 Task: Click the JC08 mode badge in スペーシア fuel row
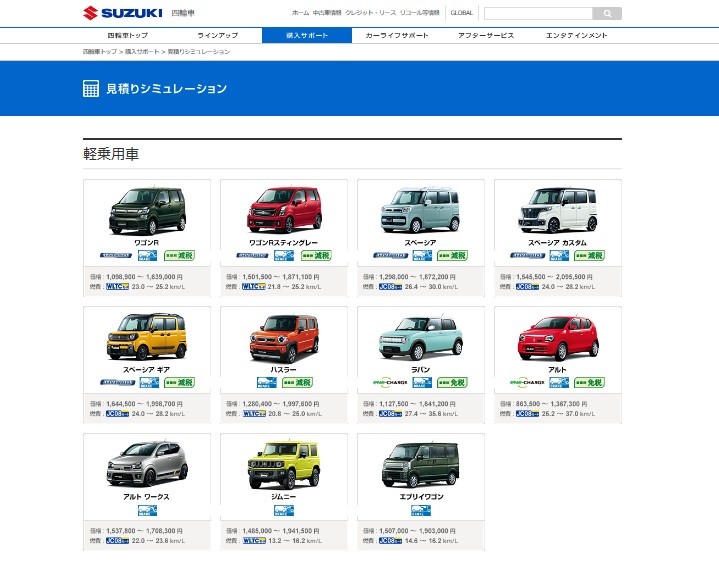[391, 287]
